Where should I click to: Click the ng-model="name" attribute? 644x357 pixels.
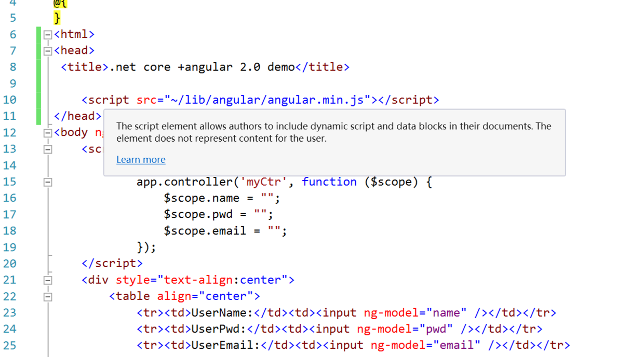point(415,313)
